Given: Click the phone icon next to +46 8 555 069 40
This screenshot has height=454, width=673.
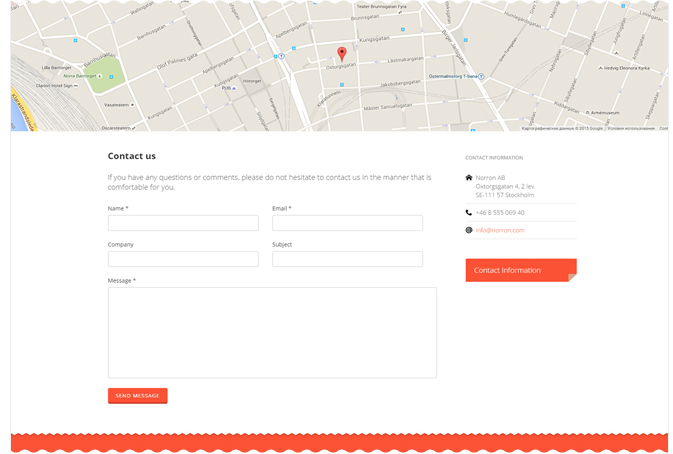Looking at the screenshot, I should [469, 212].
